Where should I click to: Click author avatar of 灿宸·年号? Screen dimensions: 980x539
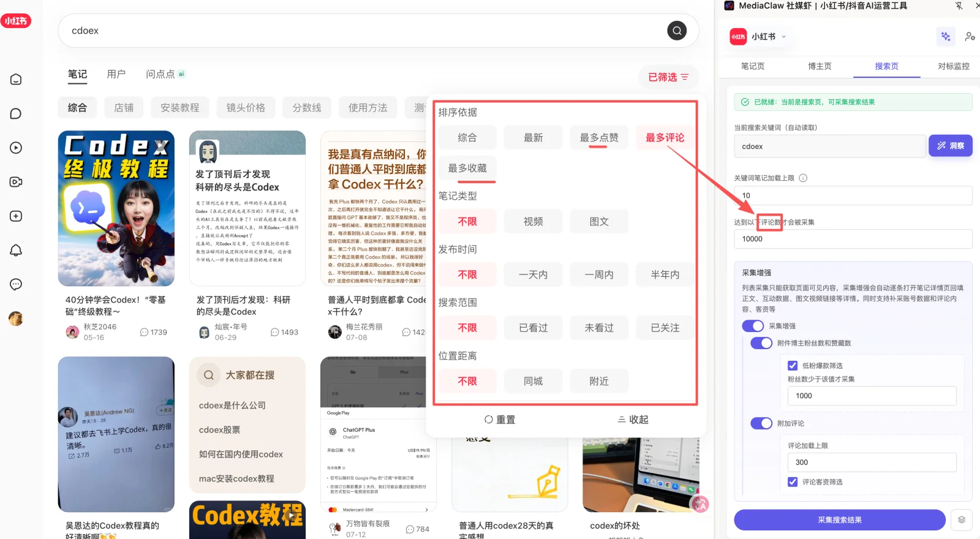tap(204, 332)
